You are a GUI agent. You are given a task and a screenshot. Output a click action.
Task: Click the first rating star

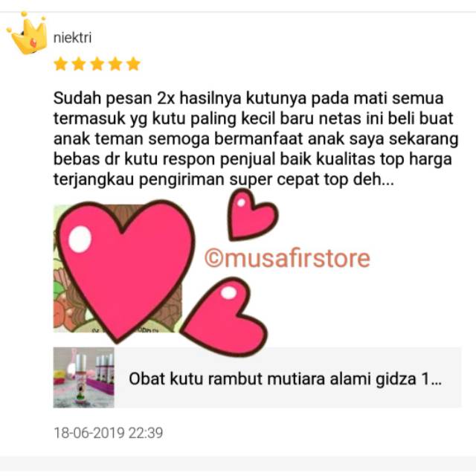point(60,64)
